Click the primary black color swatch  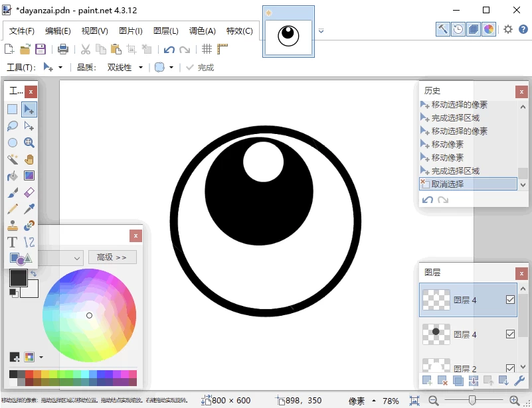click(x=18, y=277)
